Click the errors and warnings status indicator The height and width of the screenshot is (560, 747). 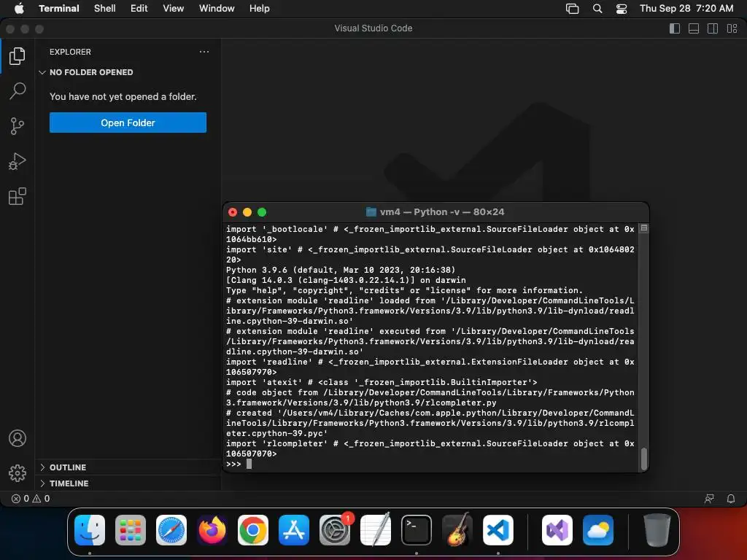click(x=31, y=499)
